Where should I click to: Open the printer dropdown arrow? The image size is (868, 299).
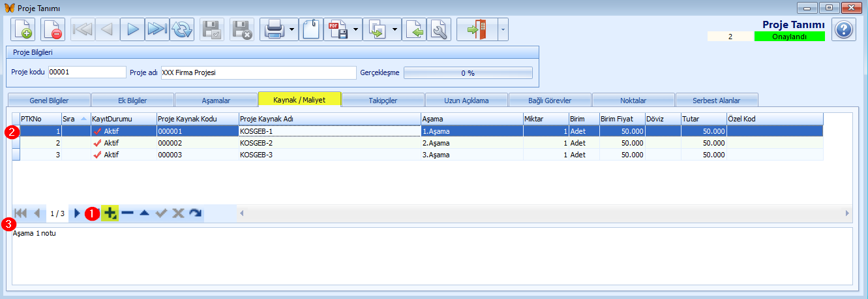click(x=292, y=29)
